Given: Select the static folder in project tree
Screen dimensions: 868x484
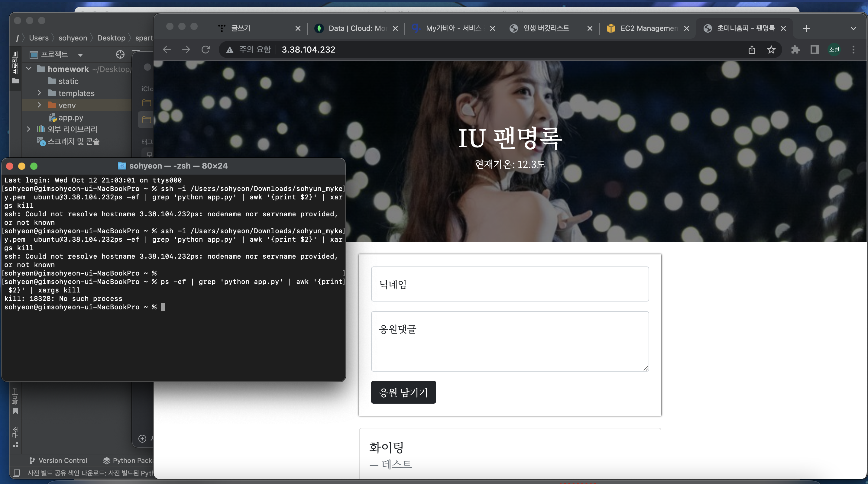Looking at the screenshot, I should coord(68,81).
